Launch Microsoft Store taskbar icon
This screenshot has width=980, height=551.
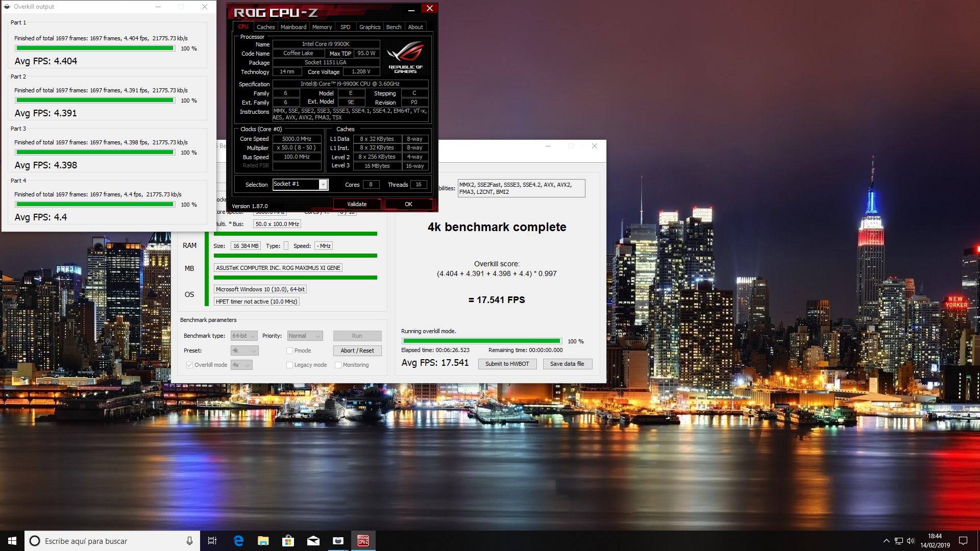[x=288, y=541]
